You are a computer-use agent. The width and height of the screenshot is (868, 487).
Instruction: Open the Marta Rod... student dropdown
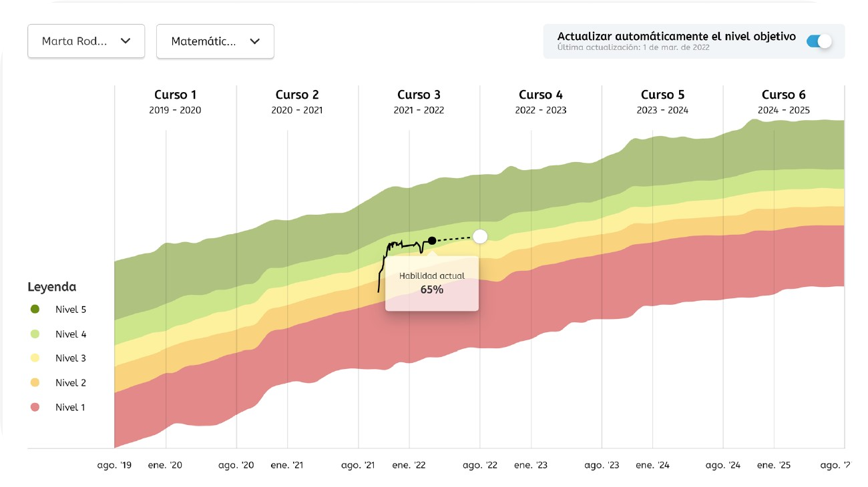click(x=85, y=41)
